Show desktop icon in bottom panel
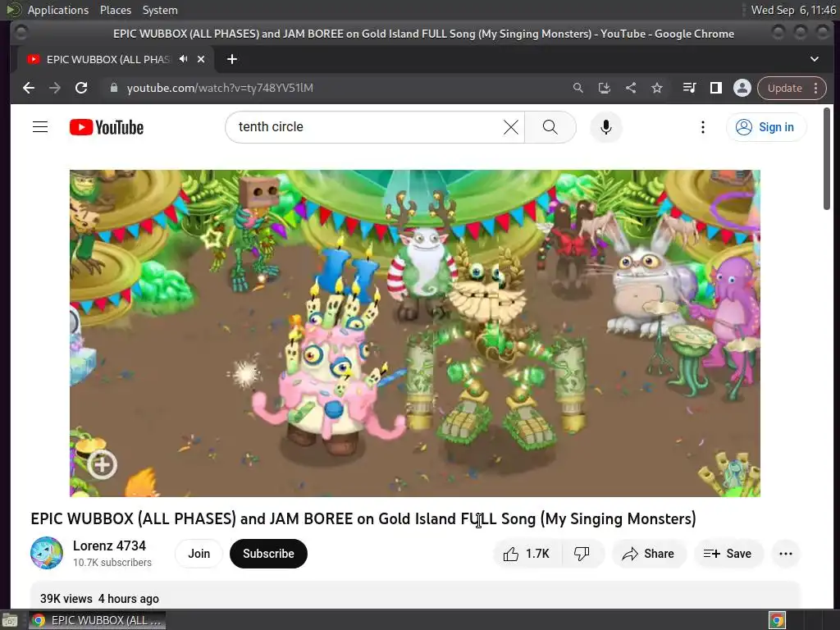 click(x=10, y=620)
